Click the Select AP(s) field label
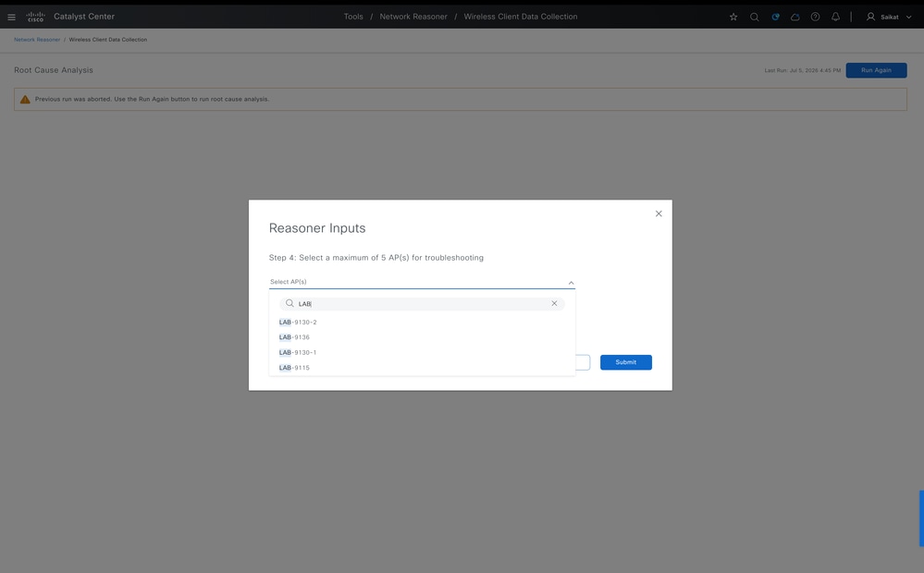 pos(289,282)
